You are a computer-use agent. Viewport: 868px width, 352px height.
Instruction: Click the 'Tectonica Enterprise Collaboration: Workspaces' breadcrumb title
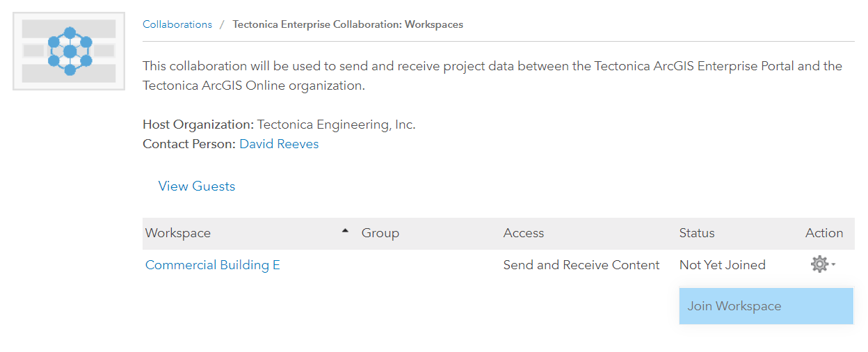point(348,24)
